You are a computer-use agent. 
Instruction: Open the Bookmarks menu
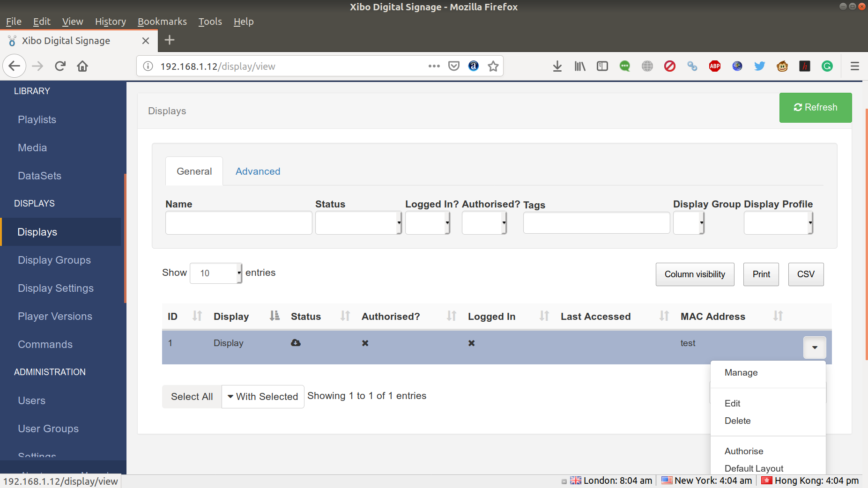pos(162,22)
